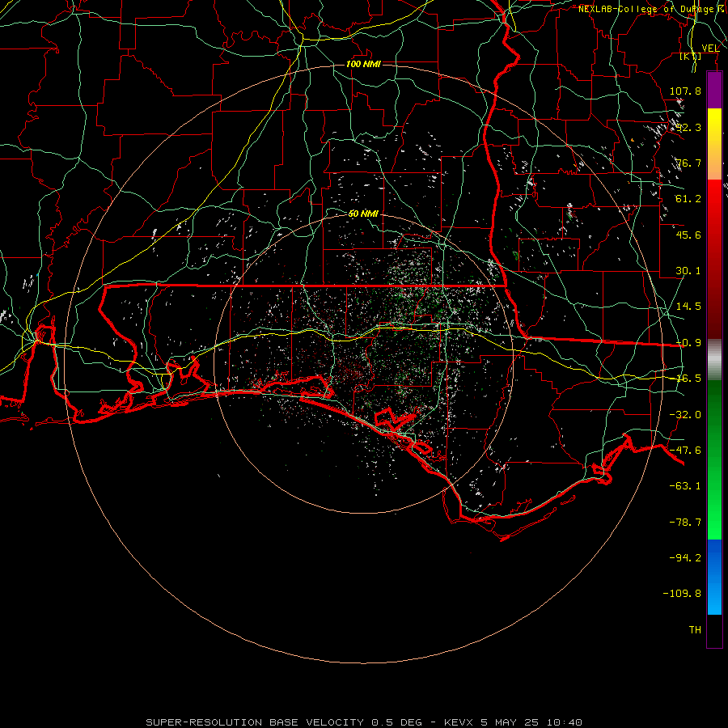The width and height of the screenshot is (728, 728).
Task: Pick the gray segment of velocity color bar
Action: pyautogui.click(x=714, y=360)
